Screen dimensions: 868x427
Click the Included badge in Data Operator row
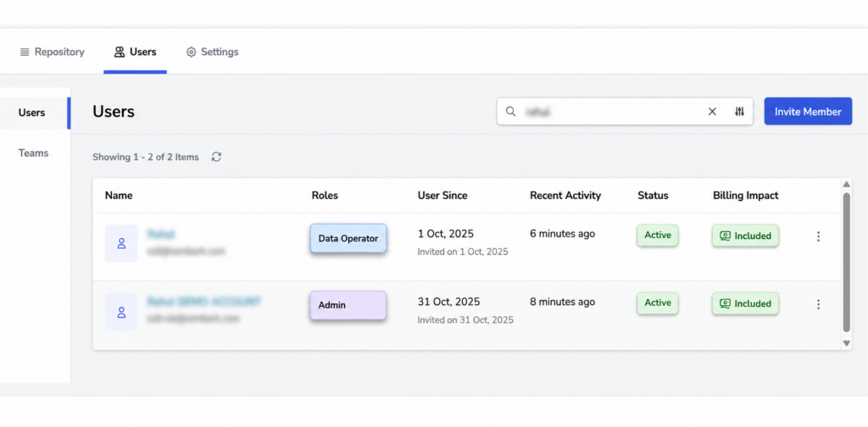coord(746,236)
